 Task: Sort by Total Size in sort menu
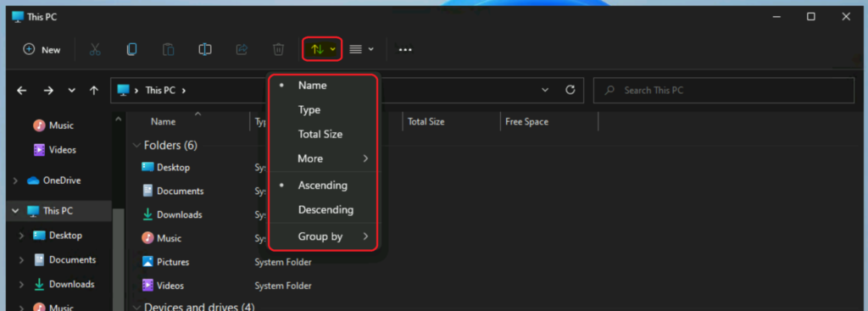coord(323,135)
